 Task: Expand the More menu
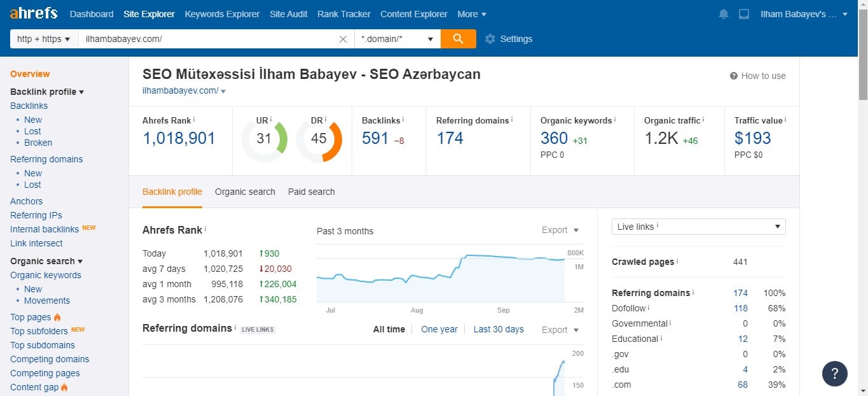pyautogui.click(x=472, y=14)
